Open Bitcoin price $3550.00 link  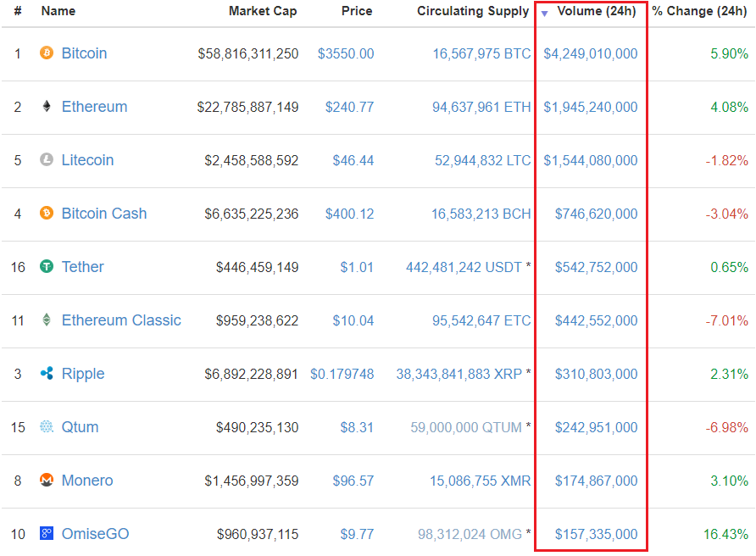click(x=346, y=53)
